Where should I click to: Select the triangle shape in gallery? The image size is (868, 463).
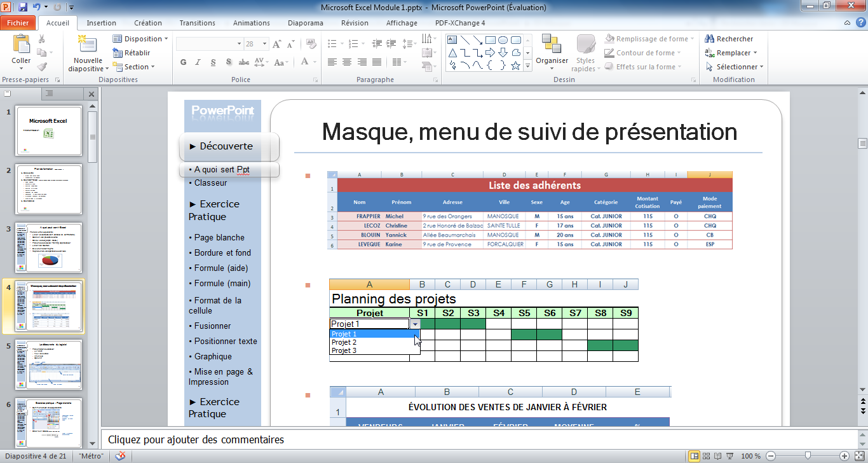pos(453,52)
